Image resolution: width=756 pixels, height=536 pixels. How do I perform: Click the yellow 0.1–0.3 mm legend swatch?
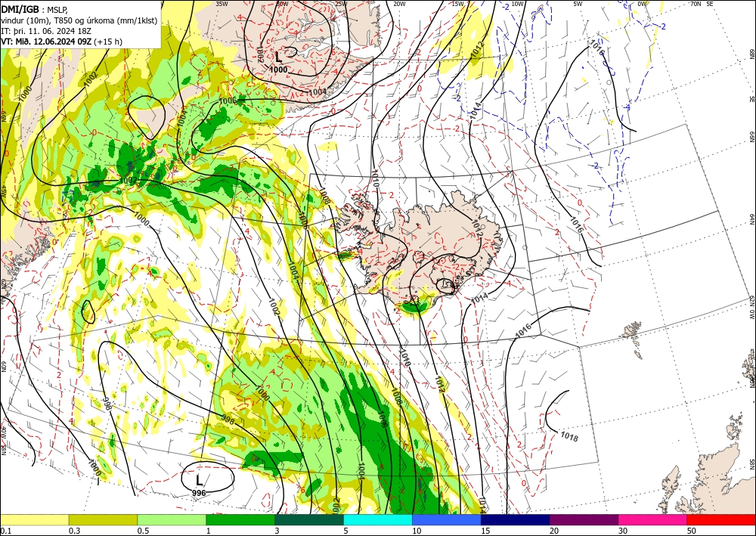(34, 519)
